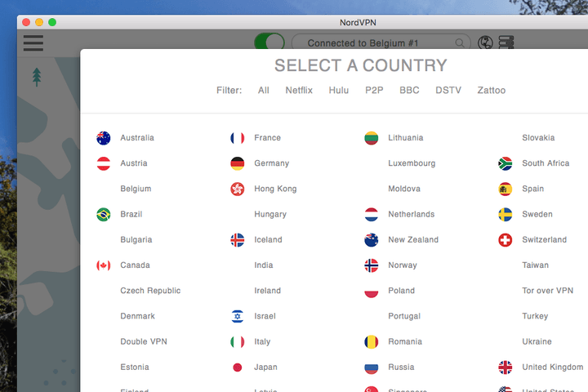Click the Switzerland flag icon
Image resolution: width=588 pixels, height=392 pixels.
pos(506,240)
